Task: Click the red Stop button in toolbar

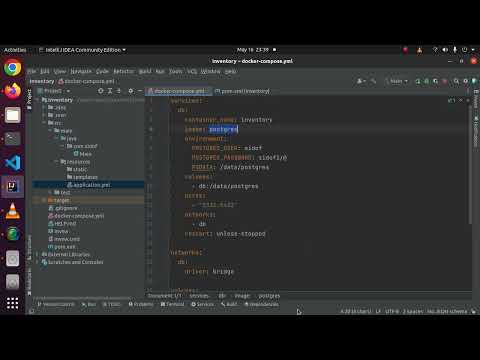Action: pyautogui.click(x=444, y=81)
